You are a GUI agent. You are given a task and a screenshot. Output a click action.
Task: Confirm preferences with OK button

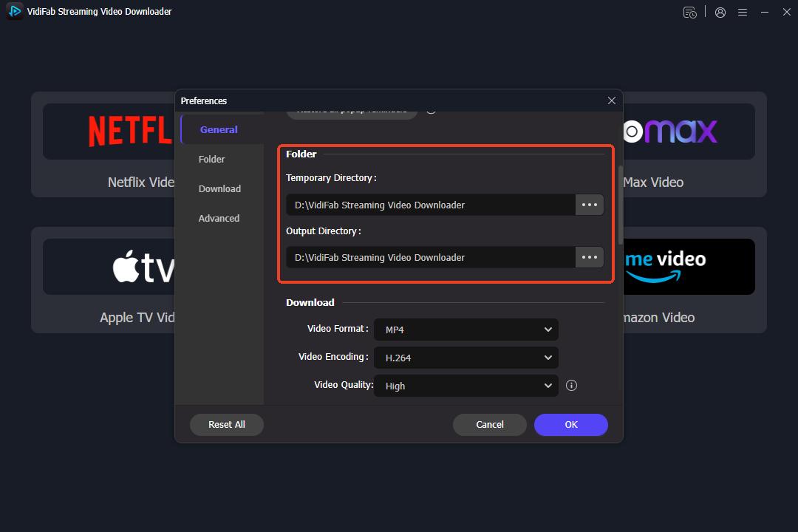pyautogui.click(x=571, y=425)
